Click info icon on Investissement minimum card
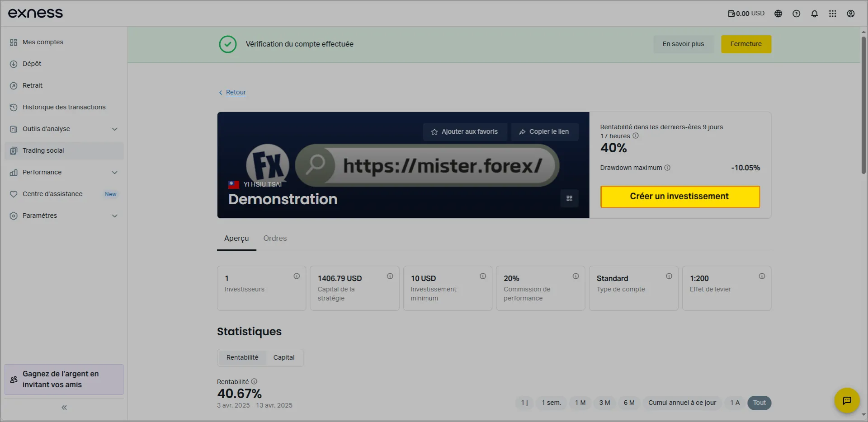 [483, 276]
